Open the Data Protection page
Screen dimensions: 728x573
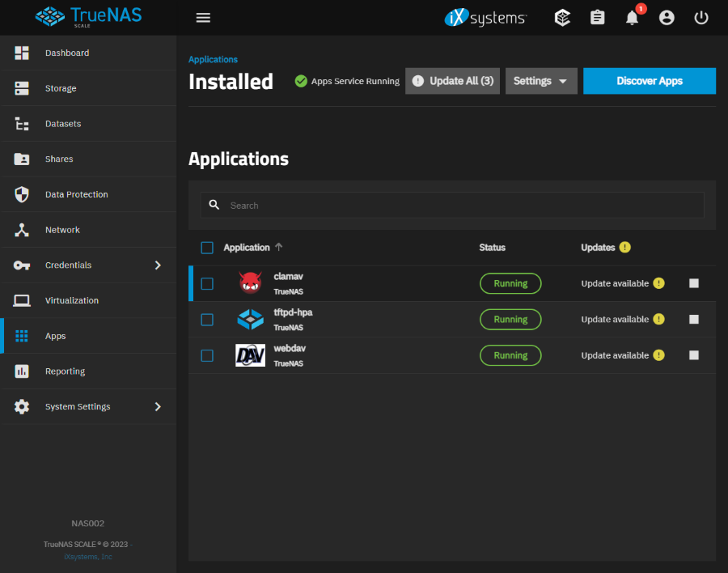76,195
